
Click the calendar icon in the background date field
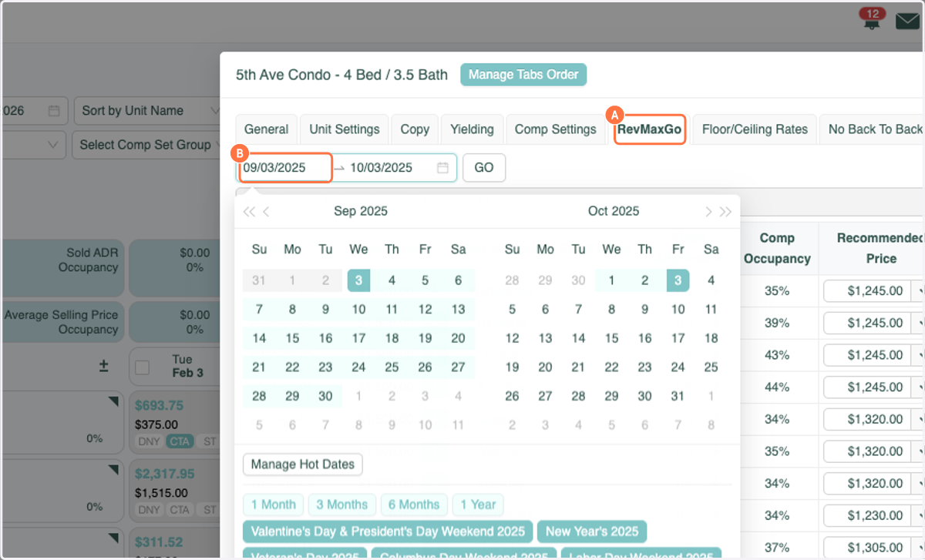tap(54, 111)
